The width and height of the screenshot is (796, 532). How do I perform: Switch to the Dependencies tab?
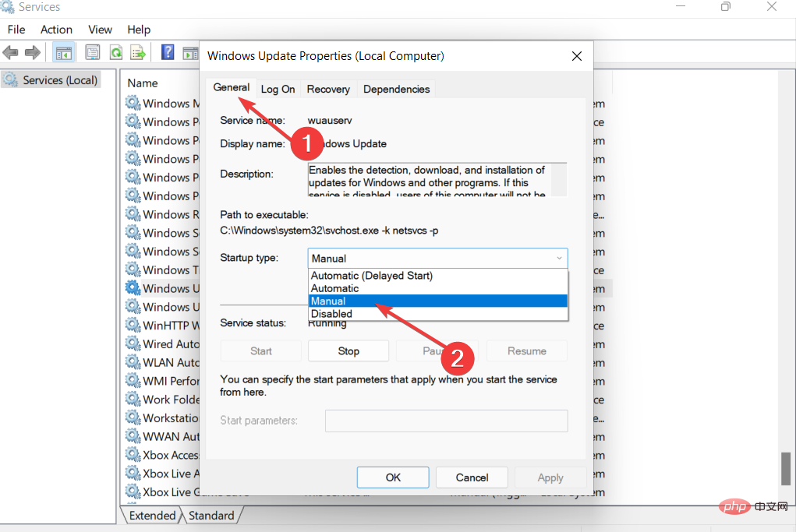[x=397, y=90]
